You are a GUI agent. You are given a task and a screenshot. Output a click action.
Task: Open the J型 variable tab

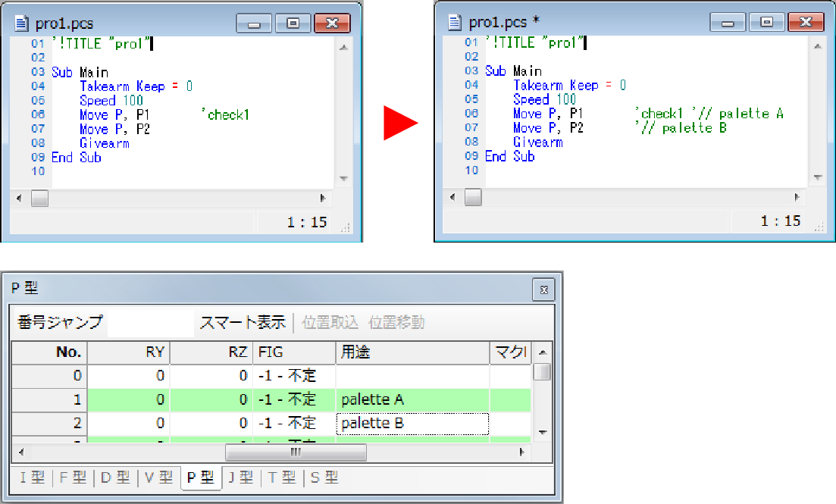pyautogui.click(x=243, y=477)
